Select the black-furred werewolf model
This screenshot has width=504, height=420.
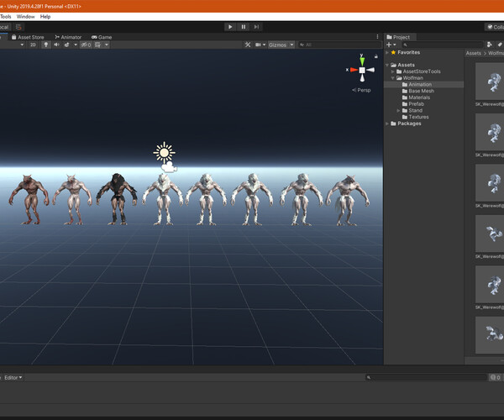coord(117,199)
